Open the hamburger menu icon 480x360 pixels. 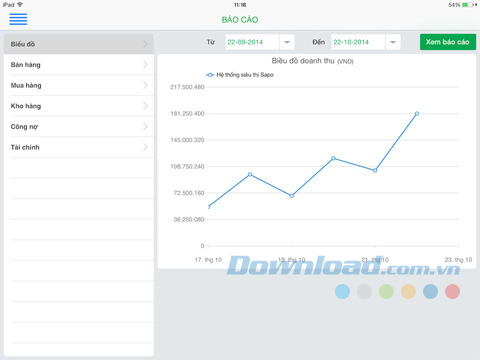[x=18, y=19]
